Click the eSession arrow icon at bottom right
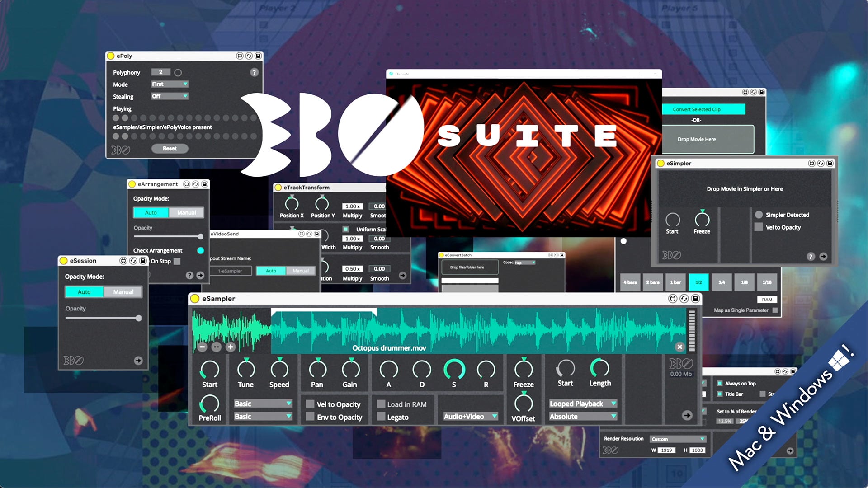 [138, 361]
